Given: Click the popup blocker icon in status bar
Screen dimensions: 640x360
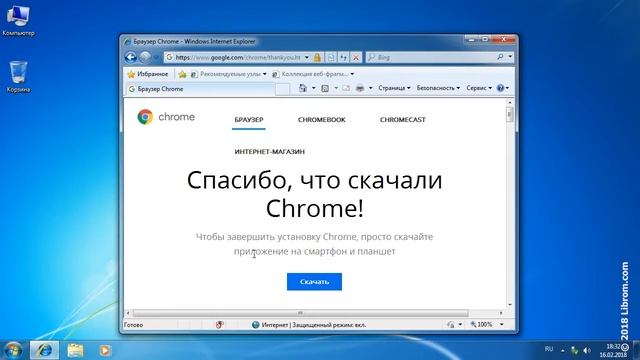Looking at the screenshot, I should coord(220,325).
